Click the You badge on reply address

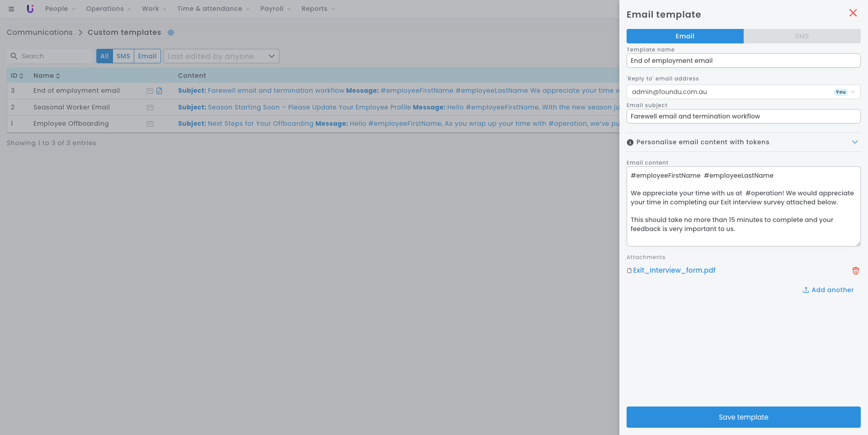coord(840,92)
